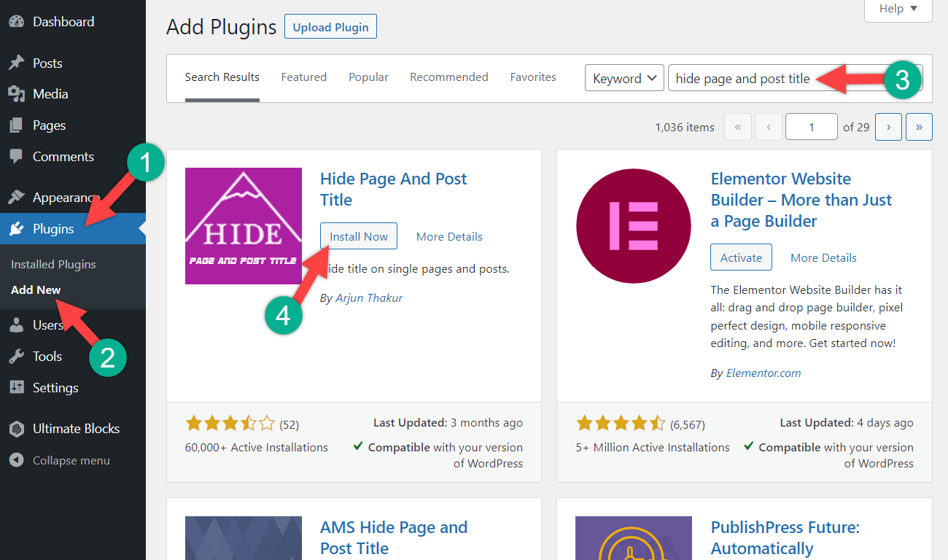Click the Posts pushpin icon

pyautogui.click(x=16, y=63)
